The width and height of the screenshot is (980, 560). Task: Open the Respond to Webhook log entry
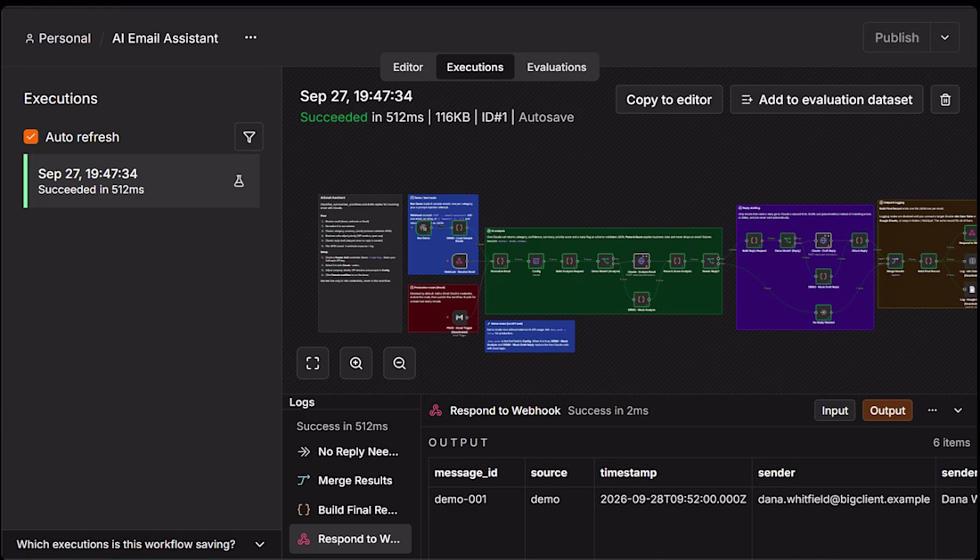[x=350, y=539]
